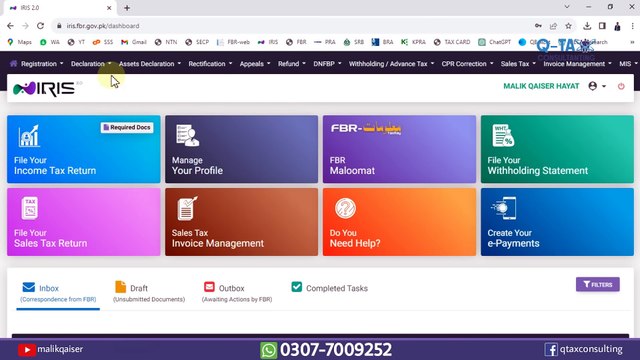Open the FBR Maloomat tile
This screenshot has height=360, width=640.
[x=399, y=149]
